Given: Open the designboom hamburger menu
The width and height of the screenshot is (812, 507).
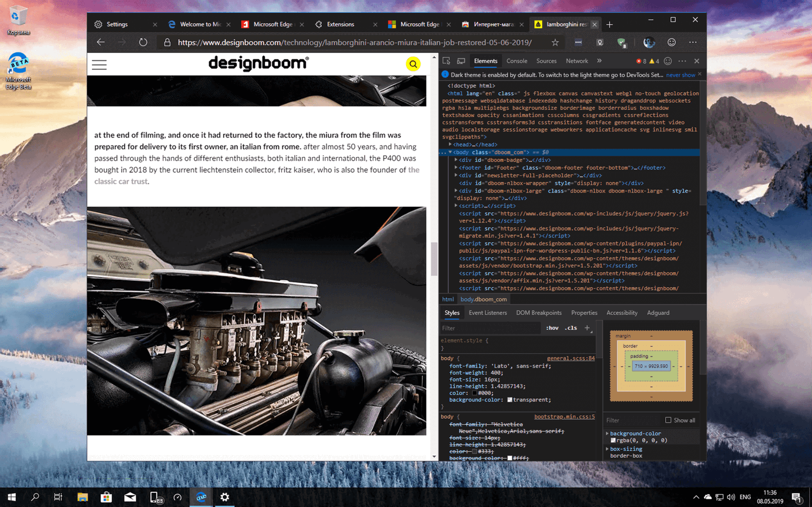Looking at the screenshot, I should click(99, 65).
